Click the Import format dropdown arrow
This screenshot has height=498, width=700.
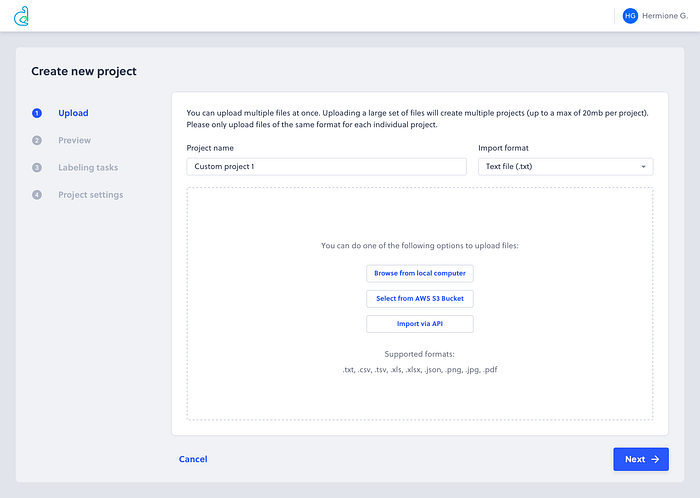pos(643,167)
